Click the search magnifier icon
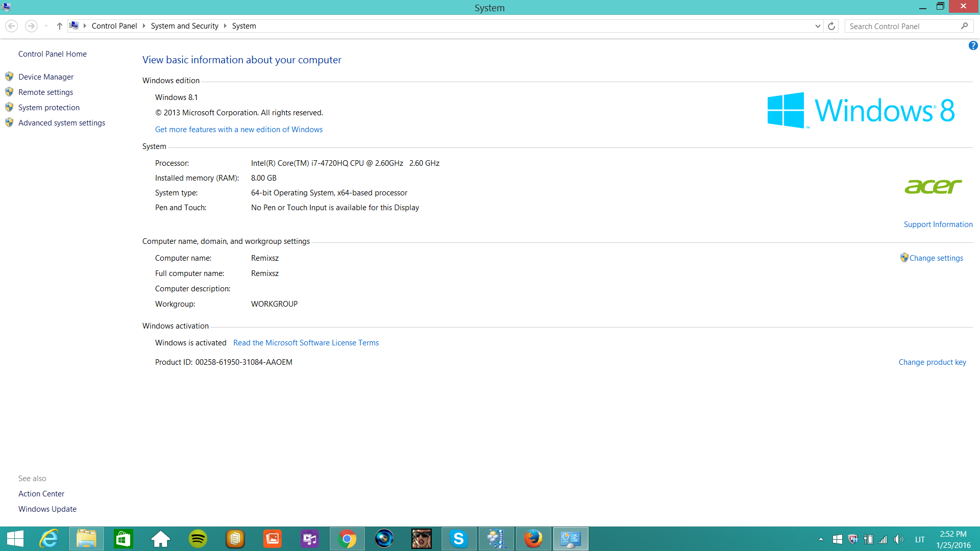 964,26
